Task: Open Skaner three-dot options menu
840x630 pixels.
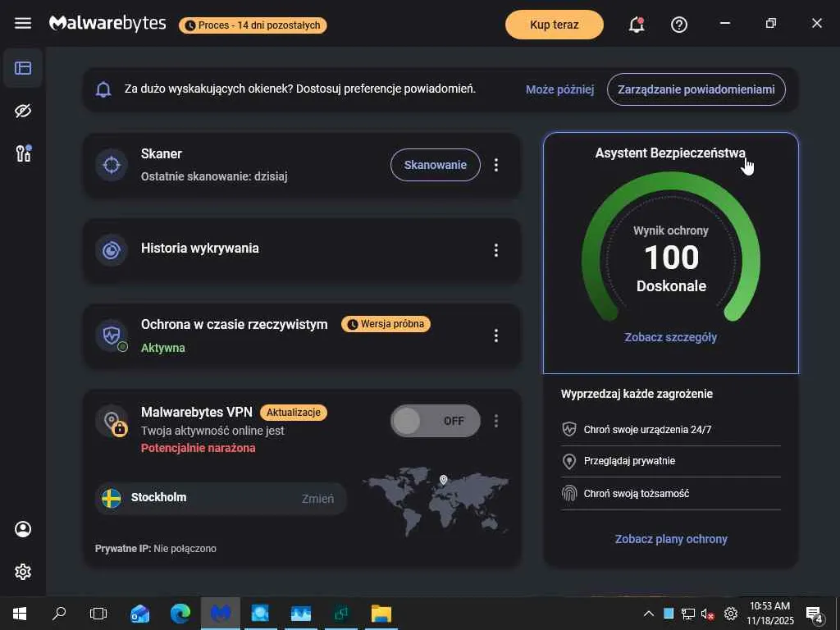Action: (496, 165)
